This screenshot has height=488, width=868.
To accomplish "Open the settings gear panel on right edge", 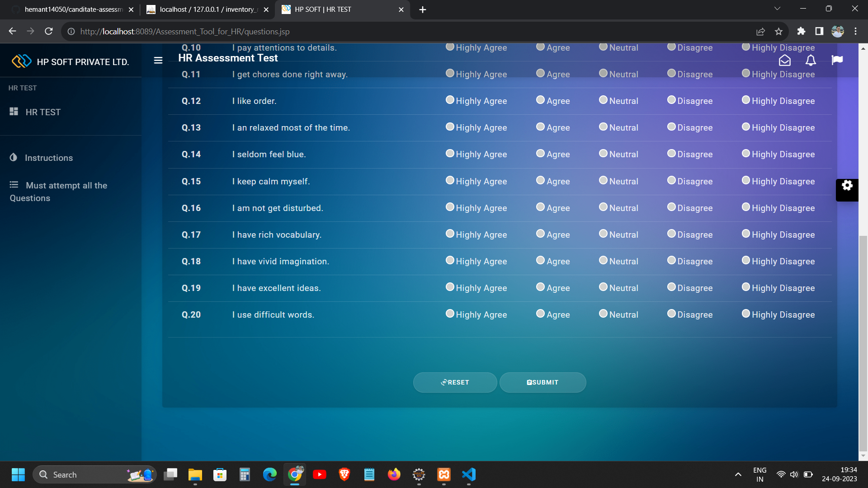I will [x=847, y=185].
